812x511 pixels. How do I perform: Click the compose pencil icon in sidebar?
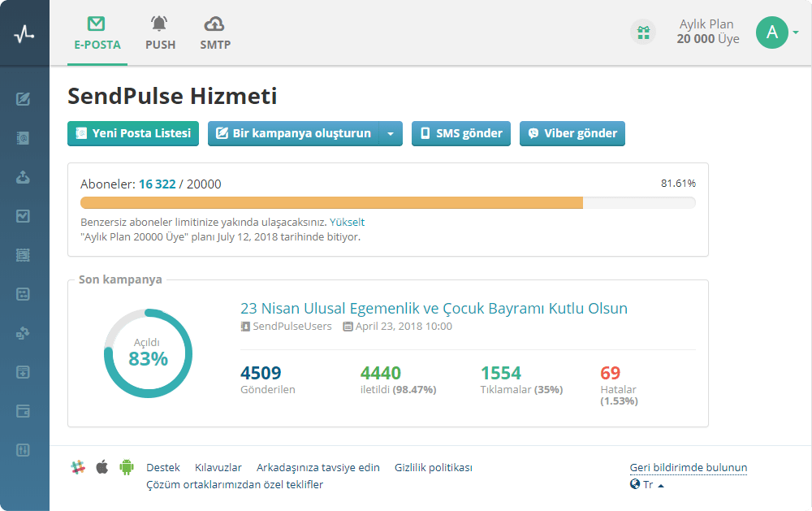(x=24, y=99)
